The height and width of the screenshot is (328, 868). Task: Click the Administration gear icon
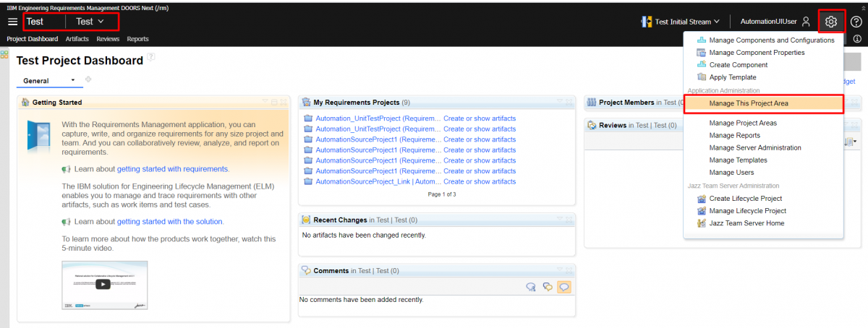click(831, 22)
